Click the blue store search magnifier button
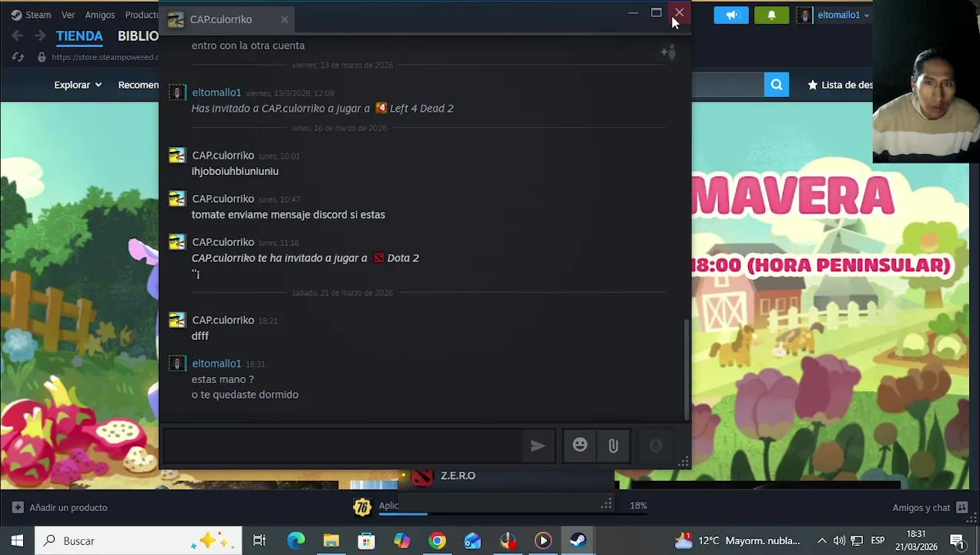The image size is (980, 555). [x=777, y=85]
